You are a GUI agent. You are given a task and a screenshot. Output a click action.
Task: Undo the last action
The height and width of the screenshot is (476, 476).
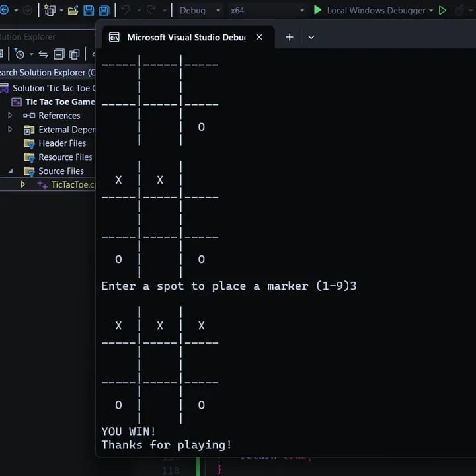(126, 11)
